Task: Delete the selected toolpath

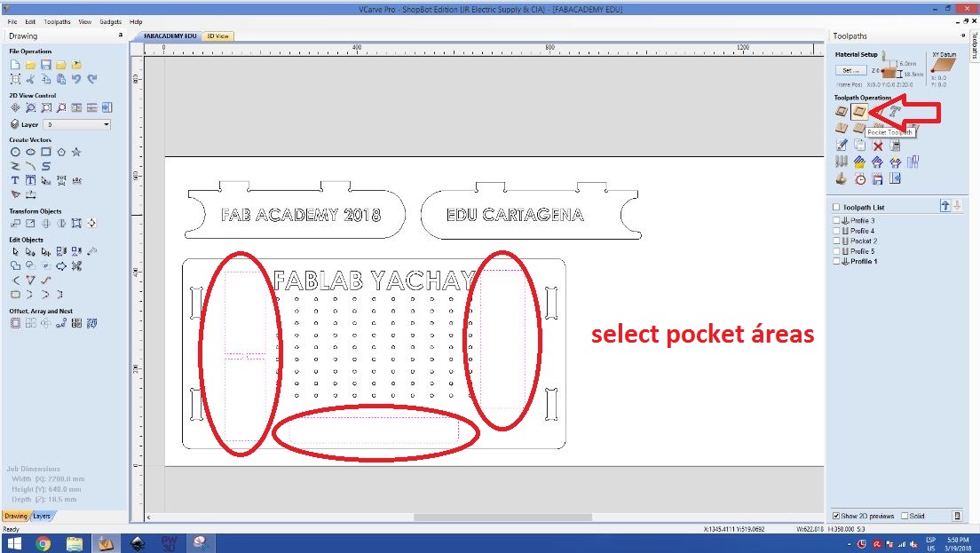Action: click(878, 146)
